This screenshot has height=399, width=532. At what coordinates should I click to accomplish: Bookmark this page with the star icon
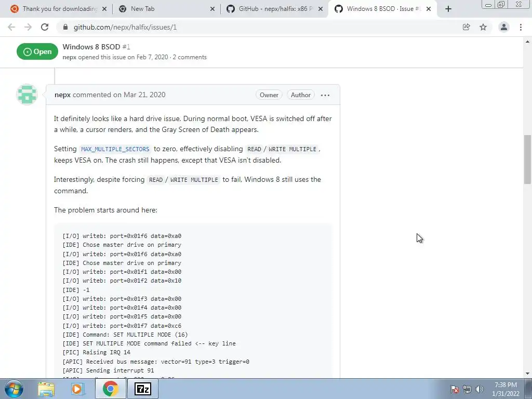click(483, 27)
